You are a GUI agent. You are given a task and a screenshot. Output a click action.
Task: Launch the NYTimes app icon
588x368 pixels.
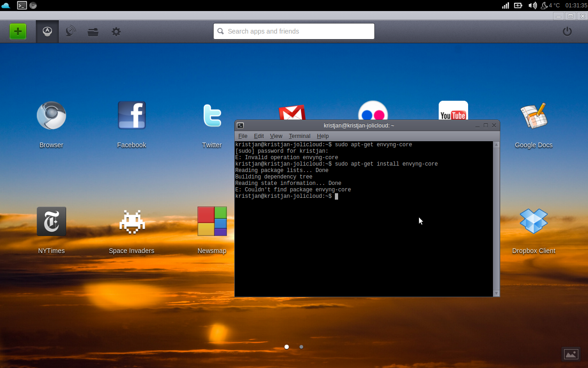pos(51,221)
